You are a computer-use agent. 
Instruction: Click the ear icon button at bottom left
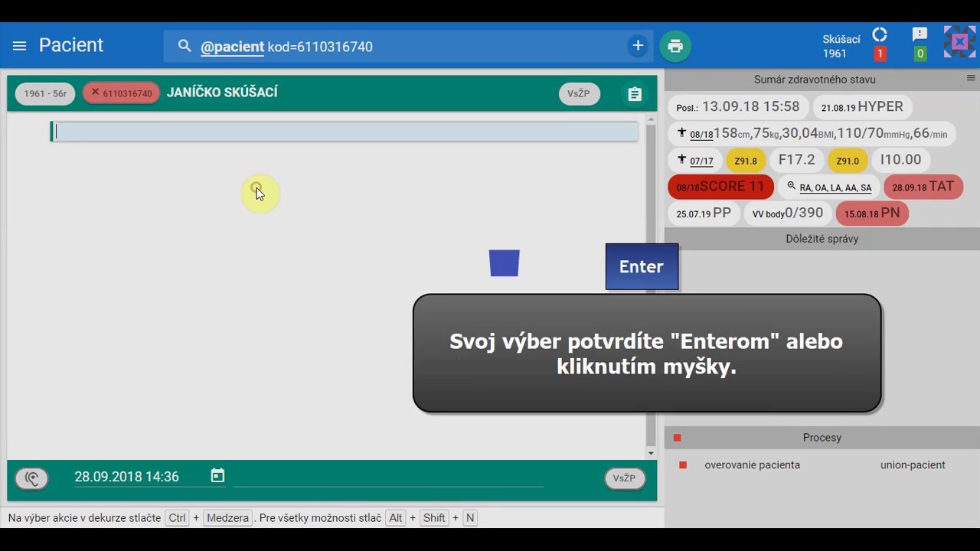pyautogui.click(x=31, y=478)
